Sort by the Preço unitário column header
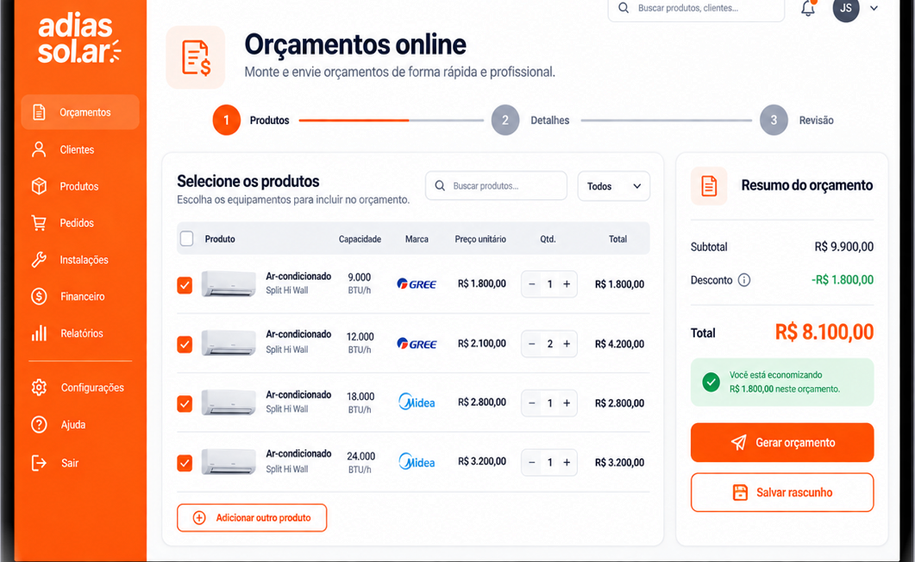This screenshot has width=915, height=562. [x=480, y=239]
